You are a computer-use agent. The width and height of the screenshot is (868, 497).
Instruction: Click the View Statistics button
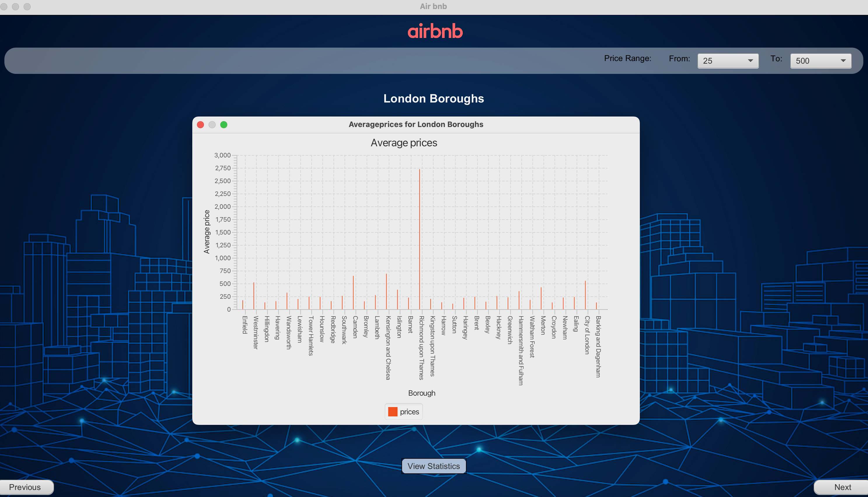pos(434,466)
